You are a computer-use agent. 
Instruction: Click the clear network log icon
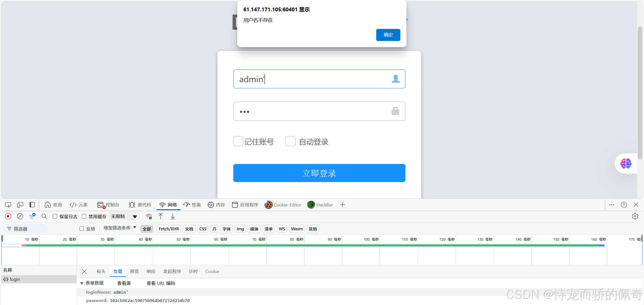pos(20,216)
